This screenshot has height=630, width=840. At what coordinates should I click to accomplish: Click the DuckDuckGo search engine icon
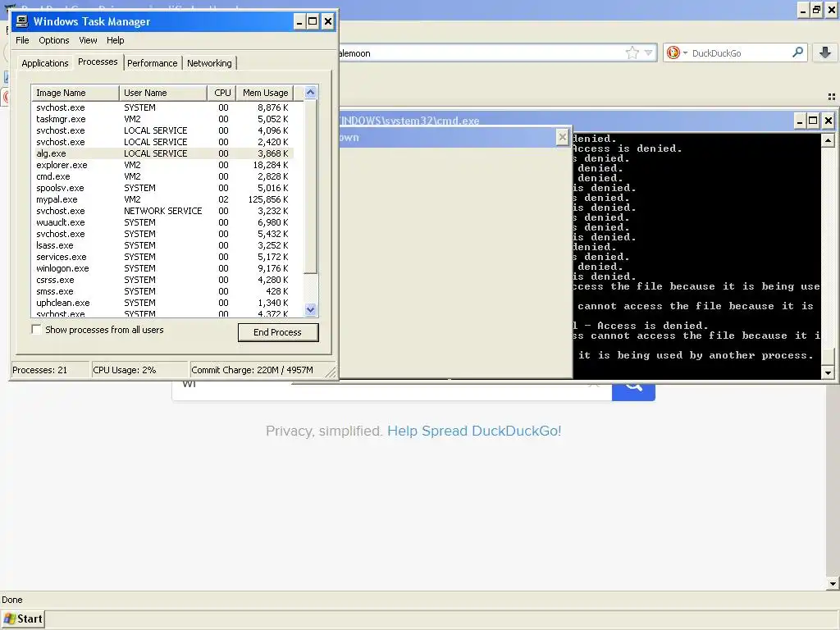[673, 52]
